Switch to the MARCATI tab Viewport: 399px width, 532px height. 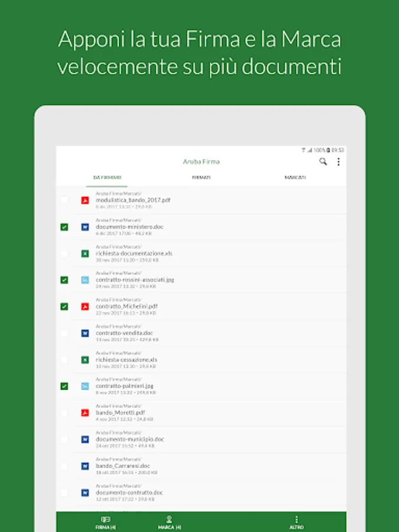pos(295,177)
